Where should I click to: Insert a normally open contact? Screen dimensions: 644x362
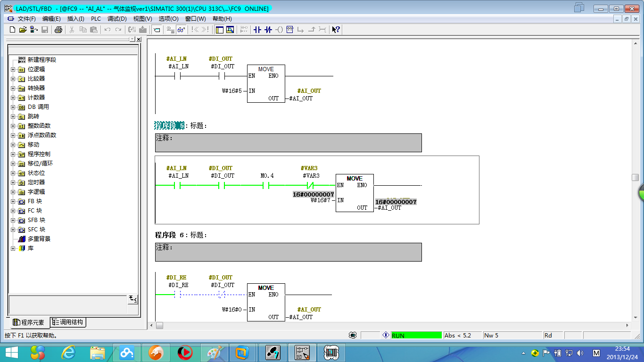(257, 30)
